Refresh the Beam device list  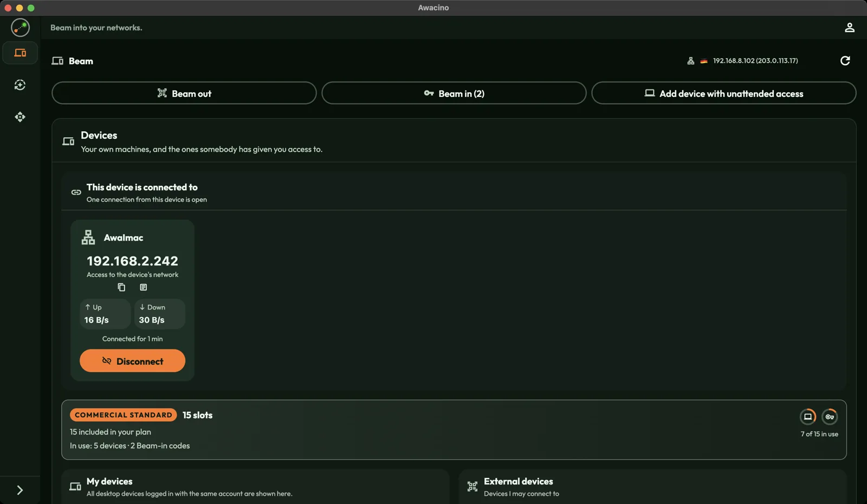[845, 61]
